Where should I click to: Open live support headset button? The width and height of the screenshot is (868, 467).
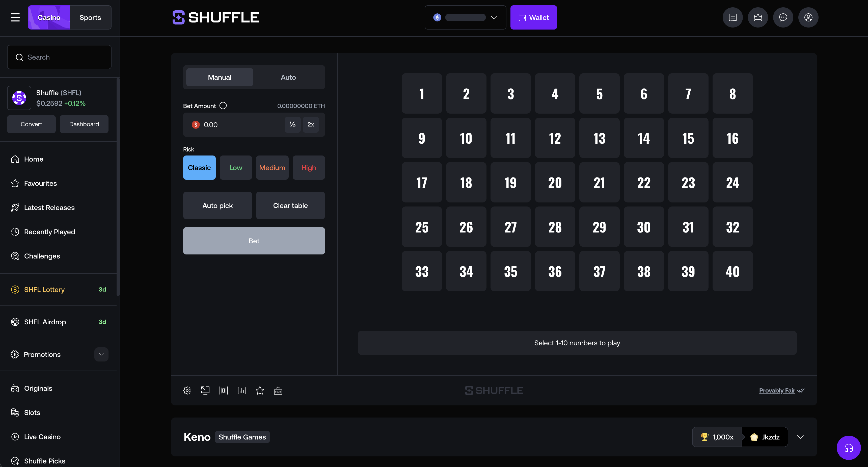pos(849,448)
